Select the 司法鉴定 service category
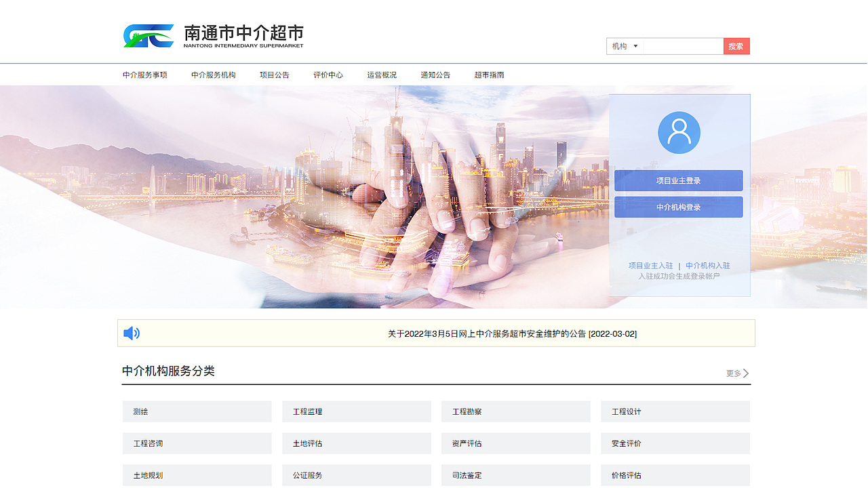This screenshot has width=868, height=488. coord(515,475)
